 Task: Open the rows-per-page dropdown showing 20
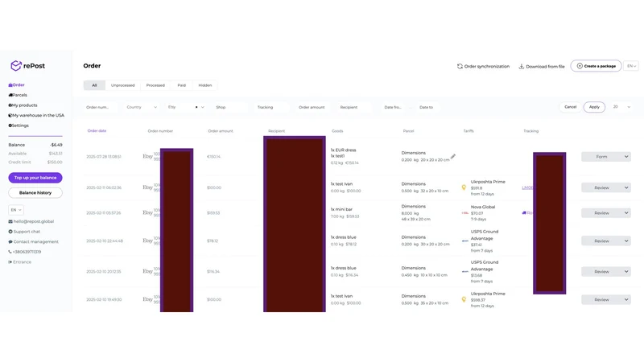[621, 107]
